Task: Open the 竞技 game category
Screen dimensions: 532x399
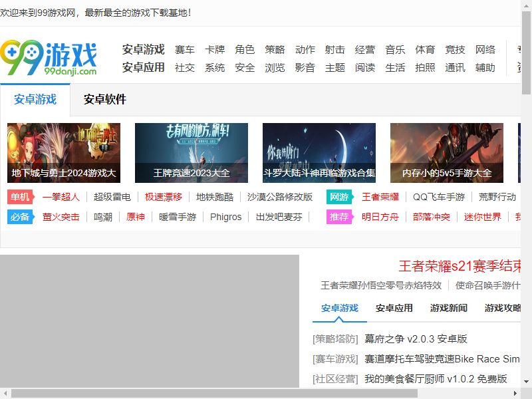Action: pos(455,50)
